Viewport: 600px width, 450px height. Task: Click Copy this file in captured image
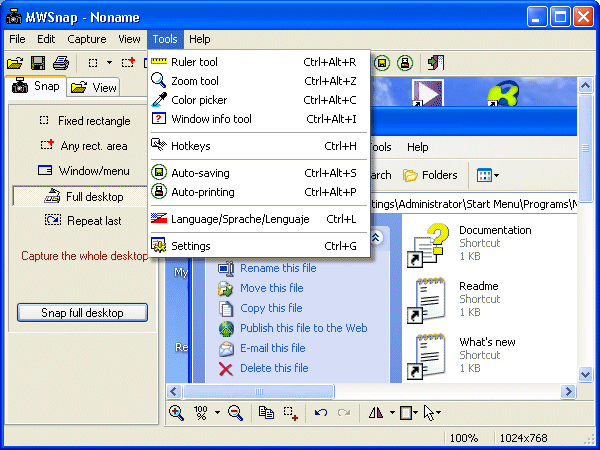click(x=260, y=308)
